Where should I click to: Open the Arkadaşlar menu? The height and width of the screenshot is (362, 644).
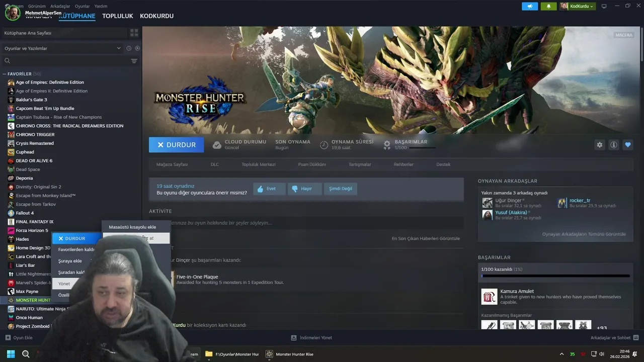[x=60, y=6]
